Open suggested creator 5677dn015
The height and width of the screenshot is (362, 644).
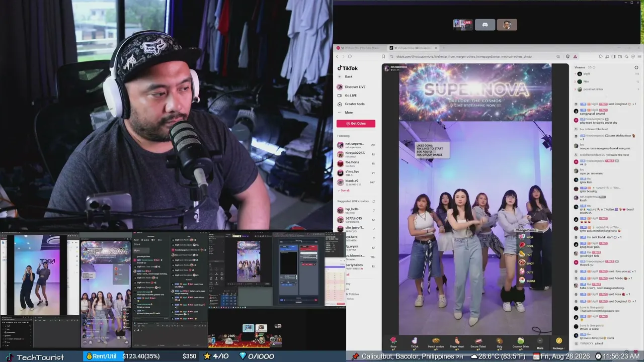[356, 219]
